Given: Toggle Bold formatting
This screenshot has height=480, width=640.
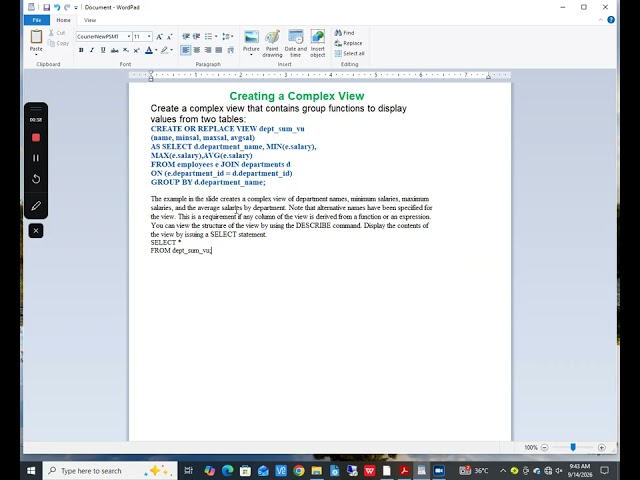Looking at the screenshot, I should point(81,50).
